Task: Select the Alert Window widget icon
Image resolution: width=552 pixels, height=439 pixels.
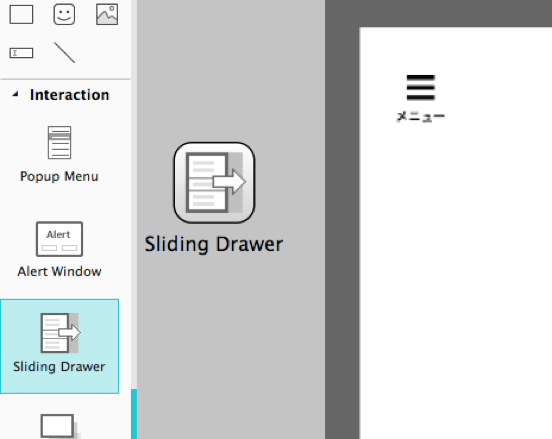Action: (x=59, y=239)
